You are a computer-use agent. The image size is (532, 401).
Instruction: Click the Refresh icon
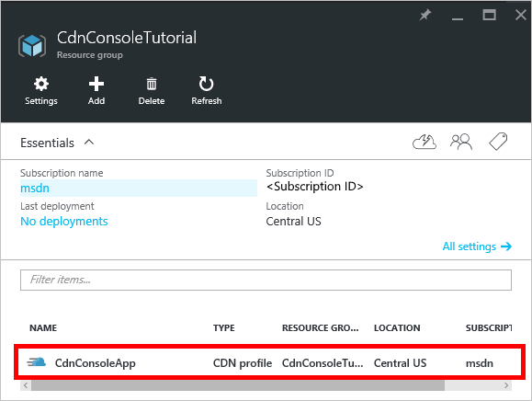[206, 84]
